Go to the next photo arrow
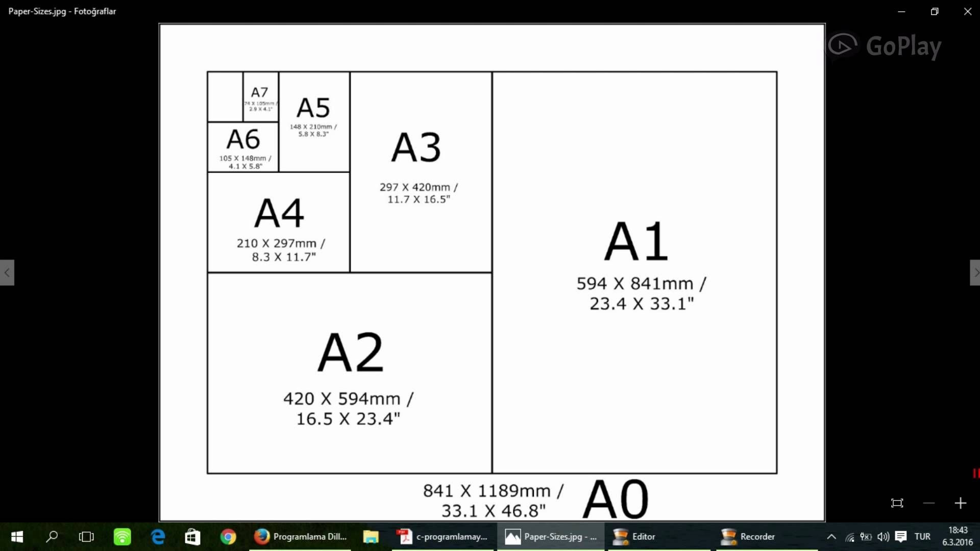The height and width of the screenshot is (551, 980). click(x=975, y=272)
